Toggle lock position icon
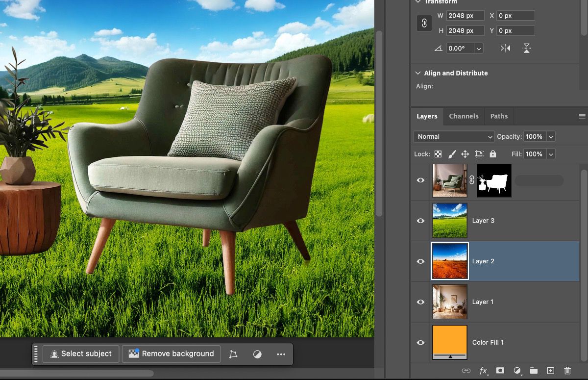The image size is (588, 380). 465,154
